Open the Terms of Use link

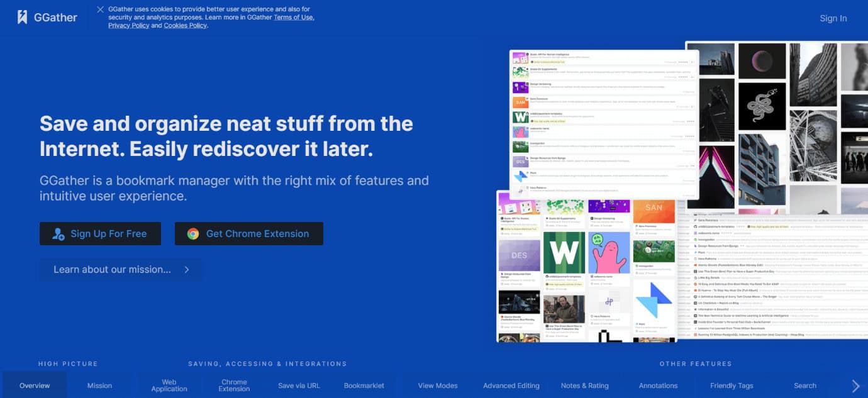click(294, 18)
